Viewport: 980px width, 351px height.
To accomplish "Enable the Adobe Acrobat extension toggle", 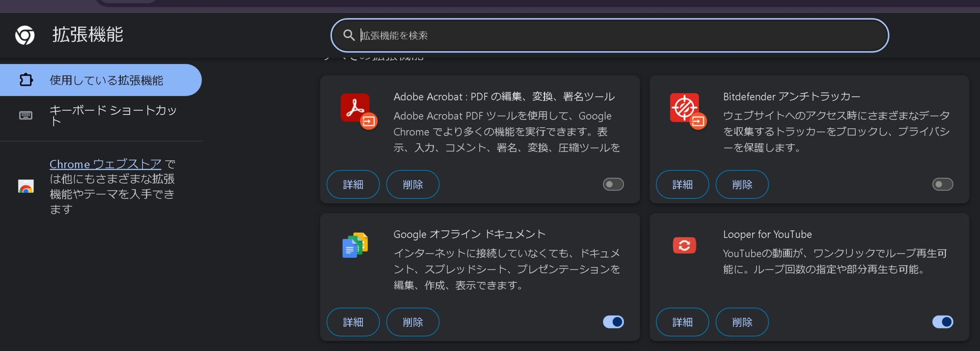I will pyautogui.click(x=613, y=184).
